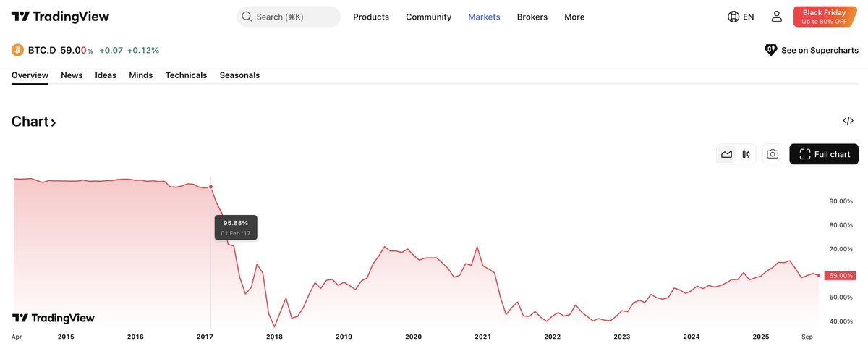Switch to the News tab

[72, 75]
